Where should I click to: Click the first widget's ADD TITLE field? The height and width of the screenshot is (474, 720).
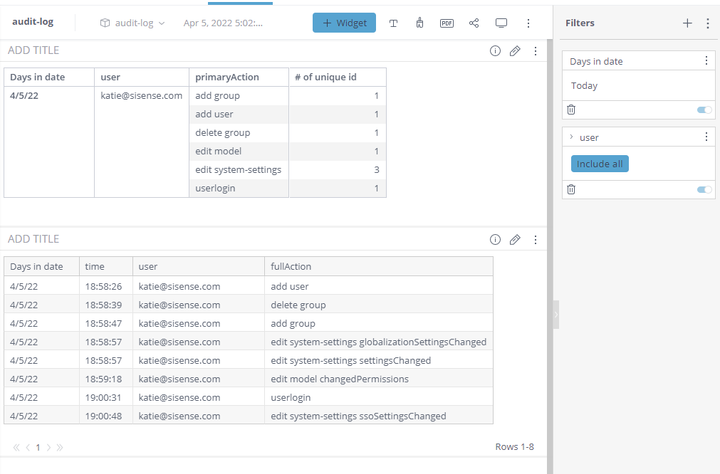34,51
